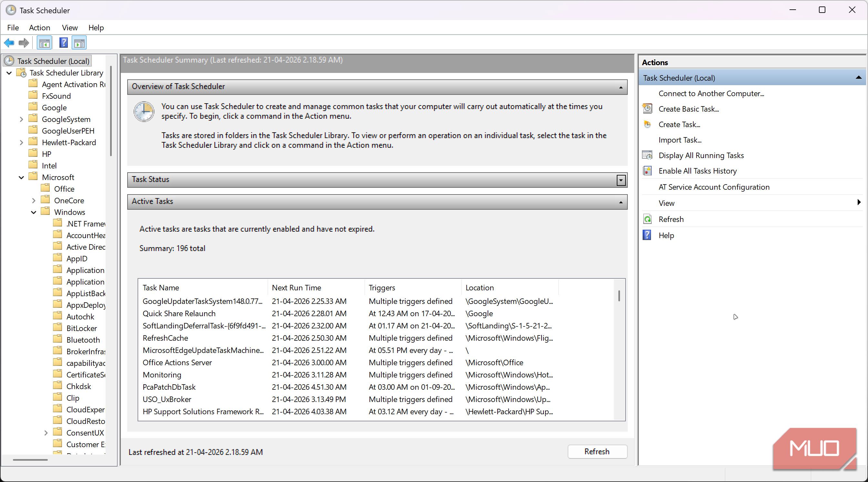
Task: Toggle the Show/Hide Action Pane toolbar icon
Action: coord(79,43)
